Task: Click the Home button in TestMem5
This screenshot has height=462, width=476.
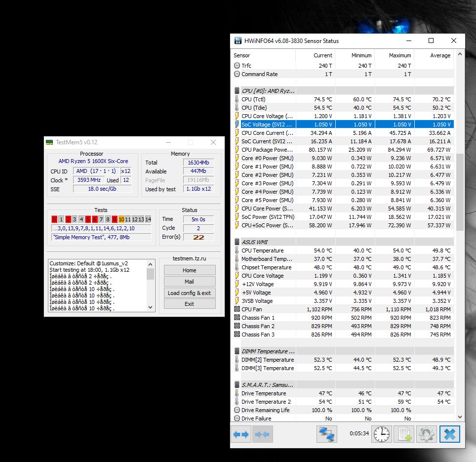Action: click(190, 270)
